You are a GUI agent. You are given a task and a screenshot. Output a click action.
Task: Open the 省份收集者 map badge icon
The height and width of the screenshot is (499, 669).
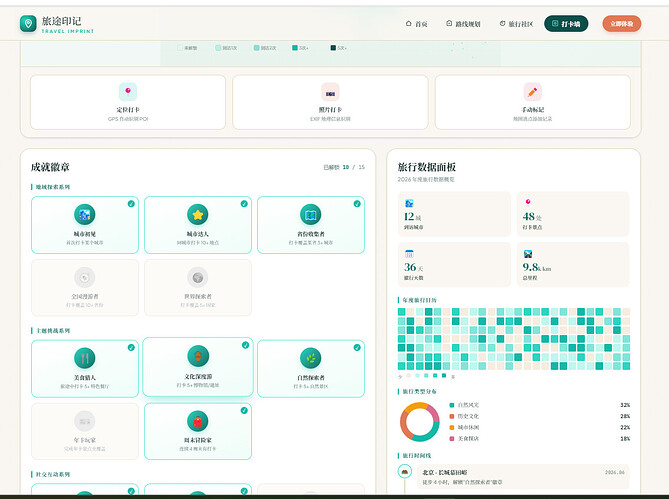coord(311,215)
